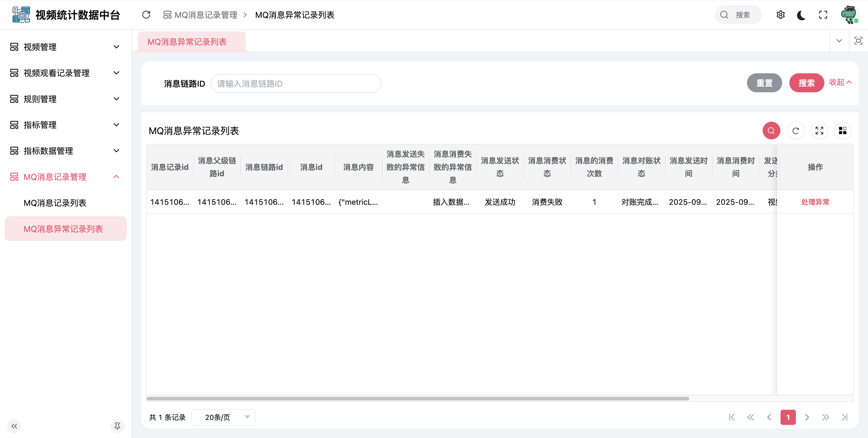Toggle dark mode moon icon
The image size is (868, 438).
(802, 15)
